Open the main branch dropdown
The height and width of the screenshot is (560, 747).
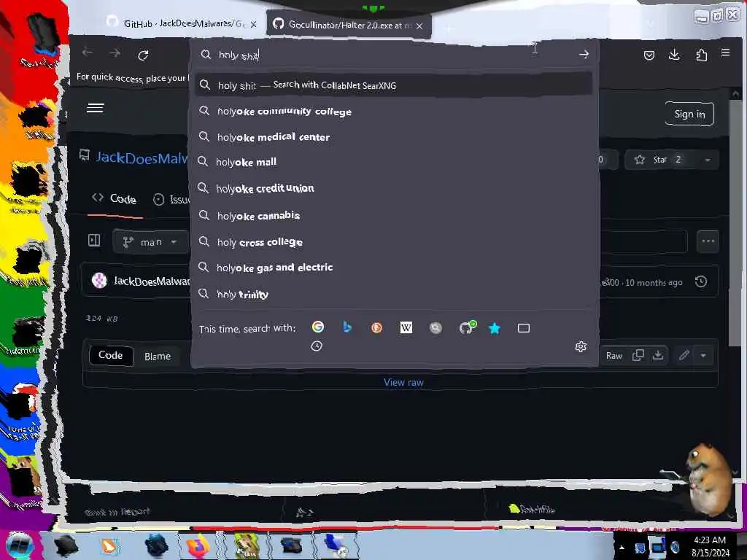pos(150,242)
